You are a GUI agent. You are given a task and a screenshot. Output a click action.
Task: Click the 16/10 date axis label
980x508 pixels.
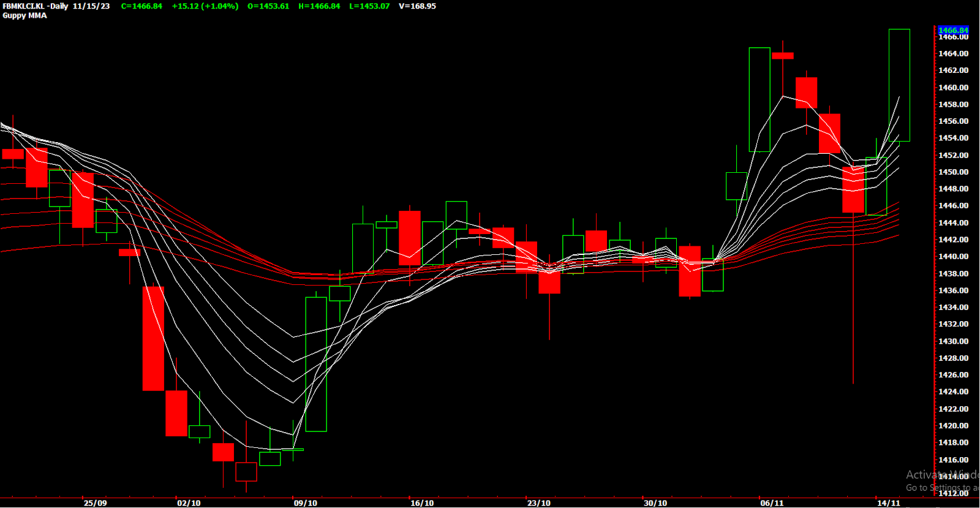pyautogui.click(x=422, y=503)
